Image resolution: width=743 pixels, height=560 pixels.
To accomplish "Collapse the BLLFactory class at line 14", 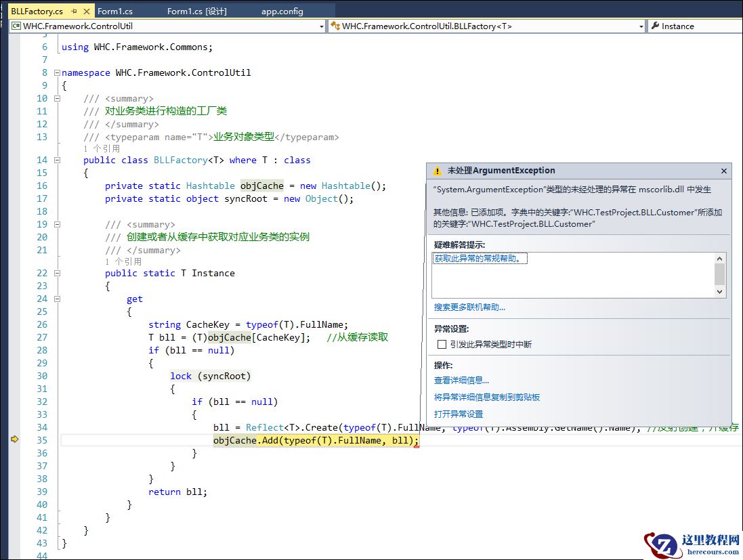I will (x=56, y=160).
